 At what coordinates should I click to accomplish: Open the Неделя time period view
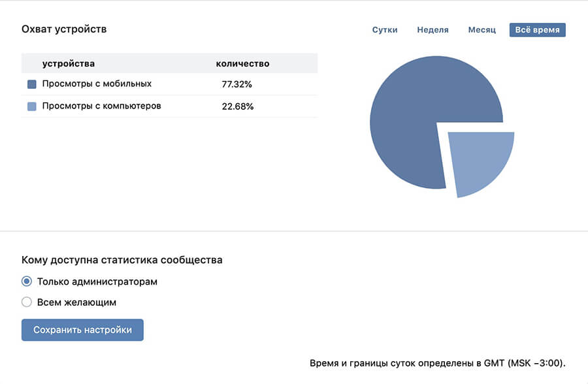(x=433, y=29)
